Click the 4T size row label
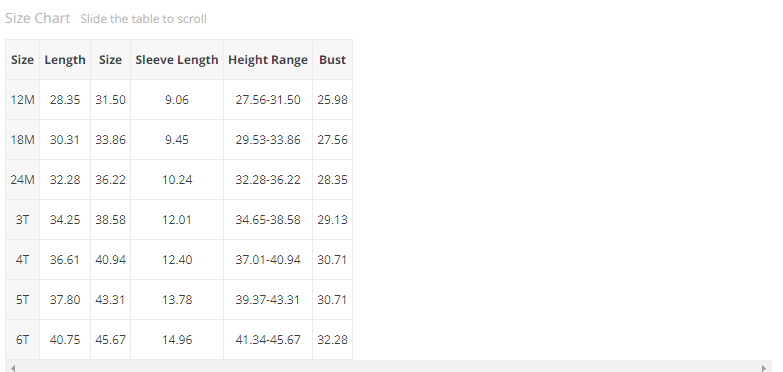 click(22, 260)
